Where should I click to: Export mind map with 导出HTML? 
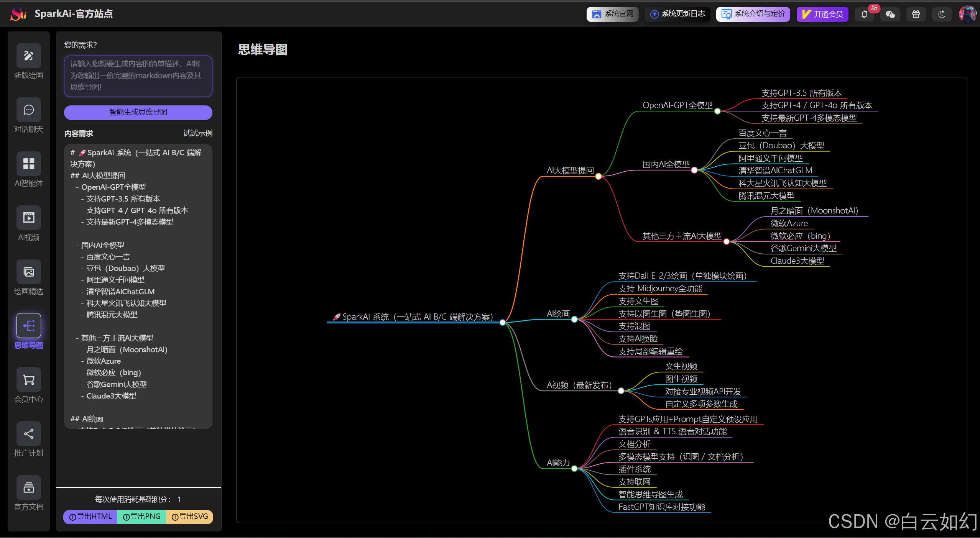[90, 517]
